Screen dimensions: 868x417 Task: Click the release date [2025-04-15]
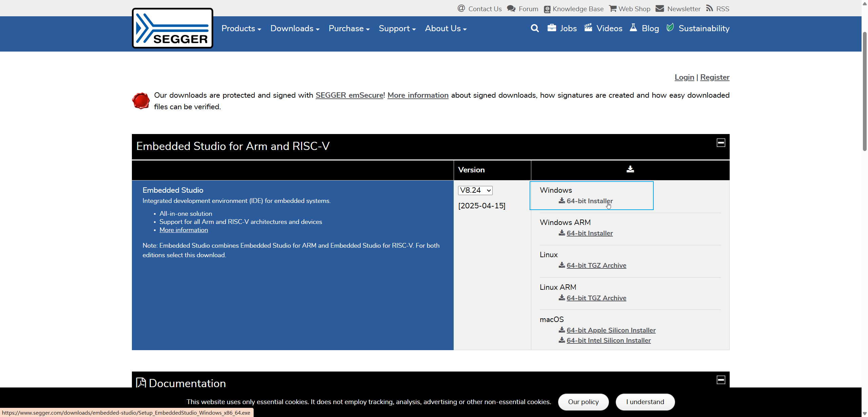(482, 206)
